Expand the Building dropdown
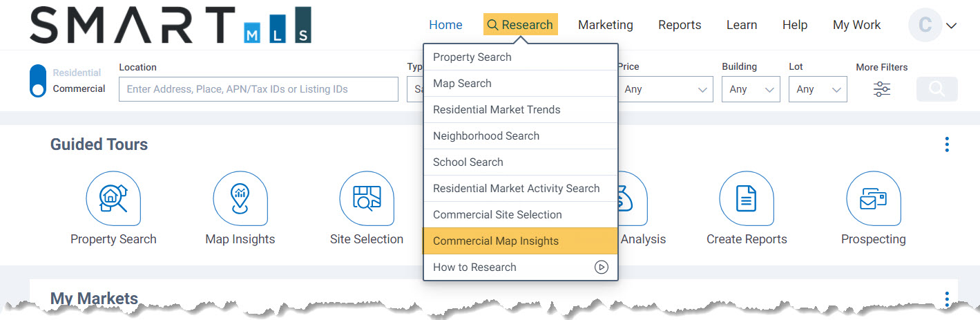 point(751,89)
